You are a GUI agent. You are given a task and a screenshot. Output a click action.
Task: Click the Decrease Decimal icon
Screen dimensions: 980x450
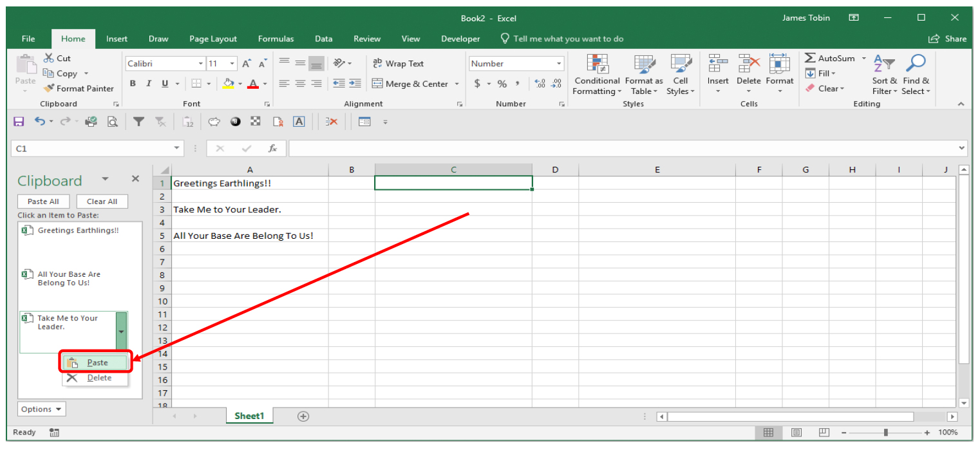pos(556,84)
